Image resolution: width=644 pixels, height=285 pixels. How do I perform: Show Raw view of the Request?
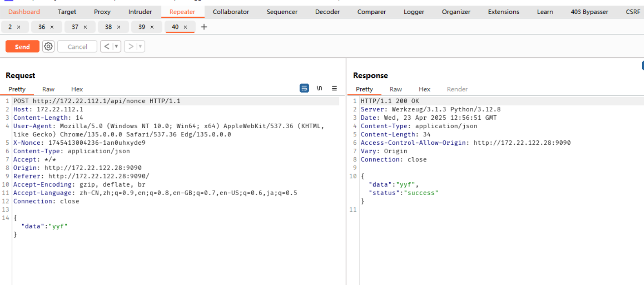pyautogui.click(x=48, y=89)
